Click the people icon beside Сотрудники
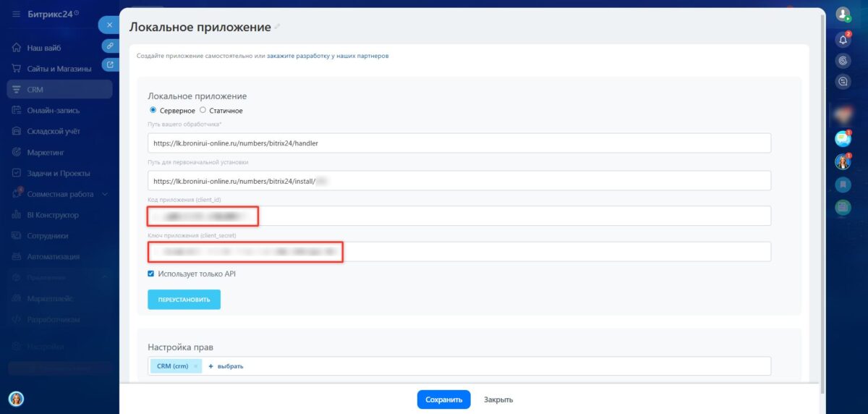Viewport: 868px width, 414px height. (17, 236)
